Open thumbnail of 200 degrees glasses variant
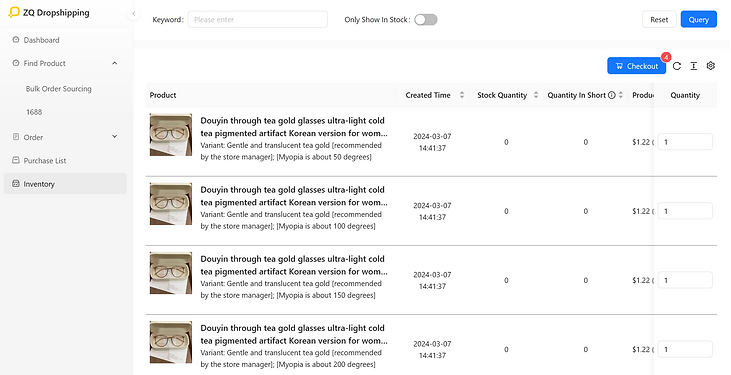 (x=171, y=342)
